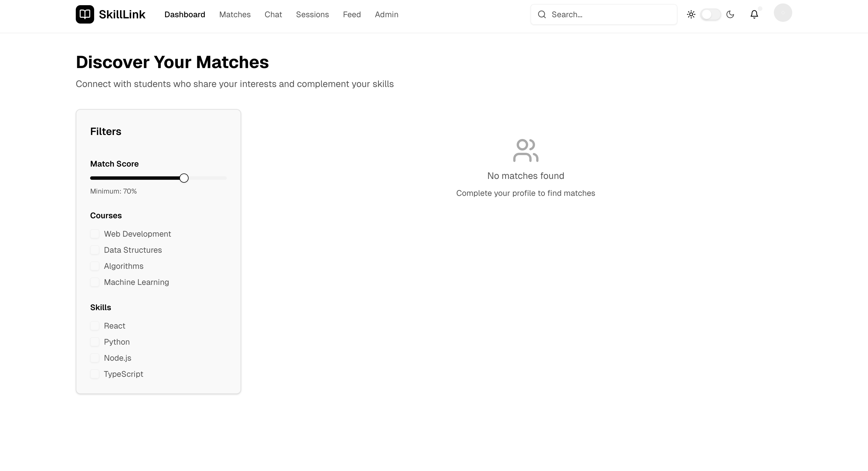
Task: Click the No matches found message
Action: click(526, 176)
